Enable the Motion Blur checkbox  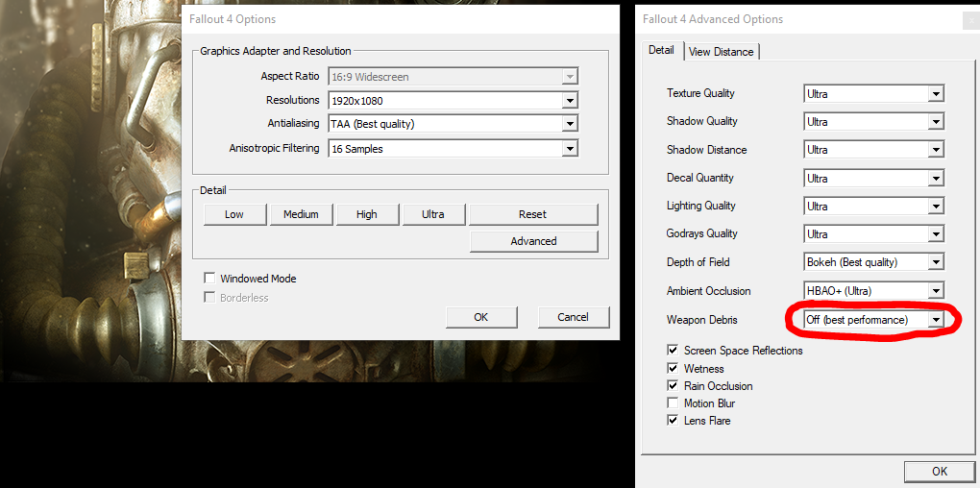(673, 403)
